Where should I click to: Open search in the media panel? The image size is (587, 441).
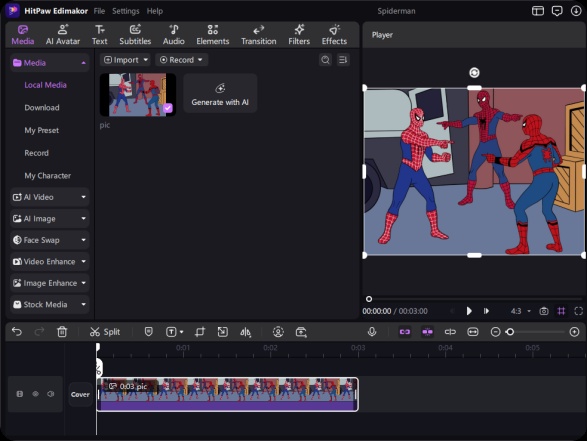tap(325, 60)
